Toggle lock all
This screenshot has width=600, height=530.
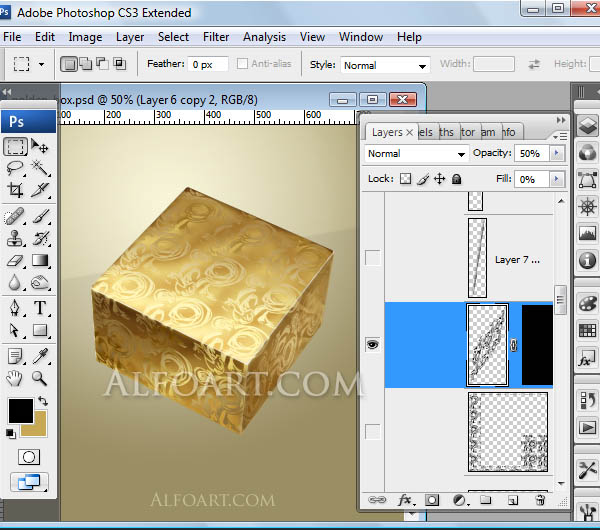point(457,179)
